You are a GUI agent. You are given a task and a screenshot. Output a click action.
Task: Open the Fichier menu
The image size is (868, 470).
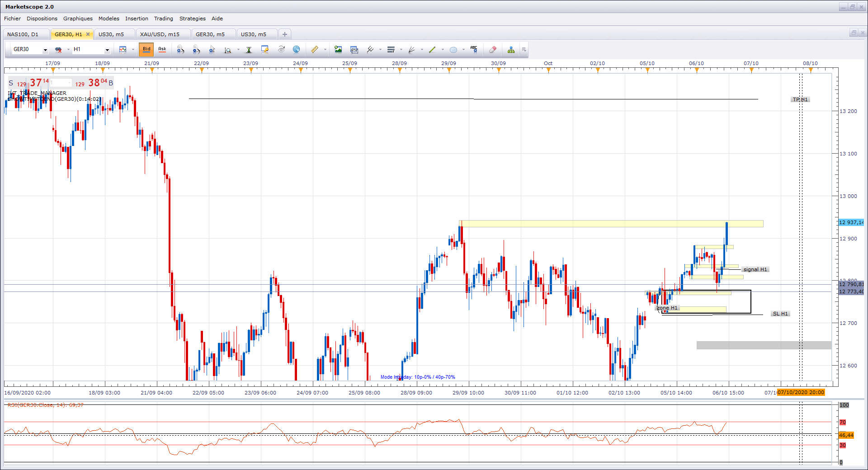click(13, 19)
